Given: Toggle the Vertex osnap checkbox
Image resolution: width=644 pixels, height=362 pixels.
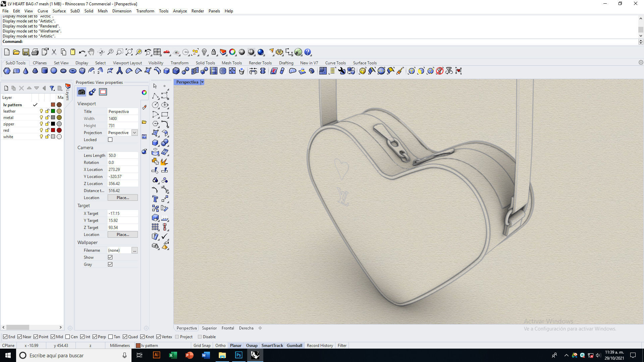Looking at the screenshot, I should 158,337.
